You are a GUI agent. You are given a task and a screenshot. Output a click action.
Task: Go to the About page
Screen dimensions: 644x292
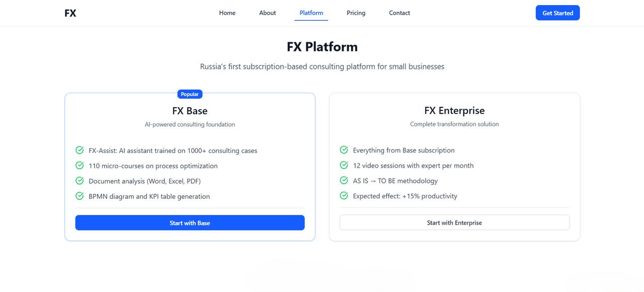(267, 13)
